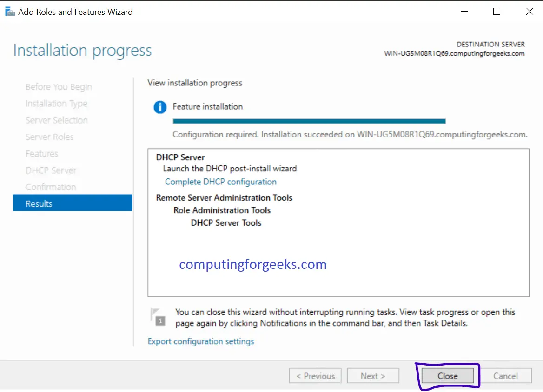The width and height of the screenshot is (543, 392).
Task: Click the notifications flag icon
Action: [158, 316]
